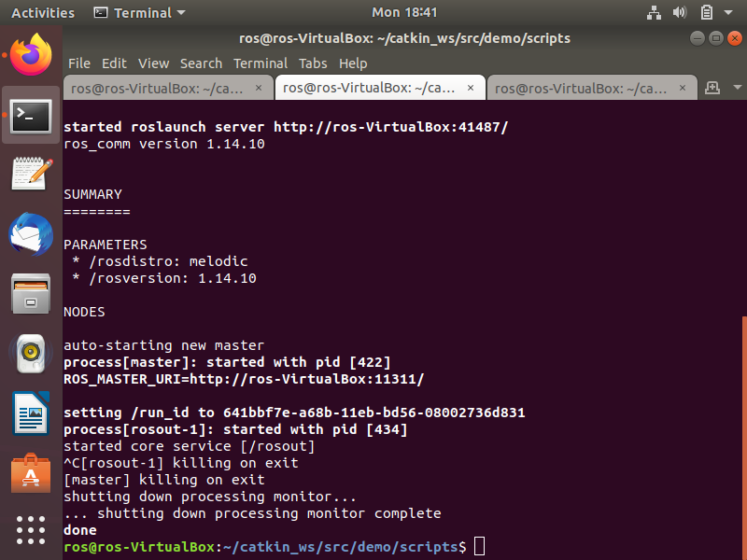747x560 pixels.
Task: Click the network status icon in top bar
Action: [654, 12]
